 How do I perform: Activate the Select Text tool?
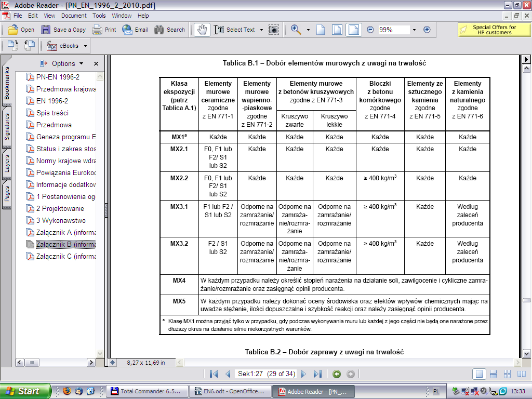coord(234,30)
